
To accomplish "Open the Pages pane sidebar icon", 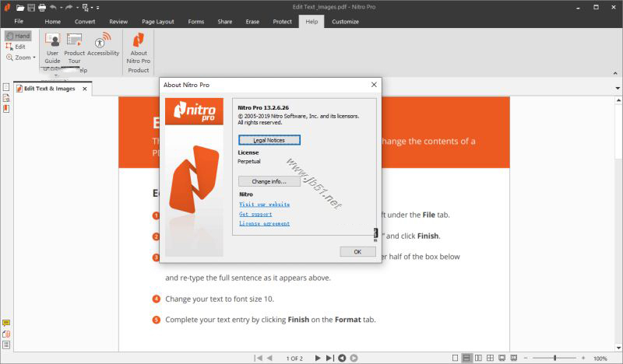I will pos(6,87).
